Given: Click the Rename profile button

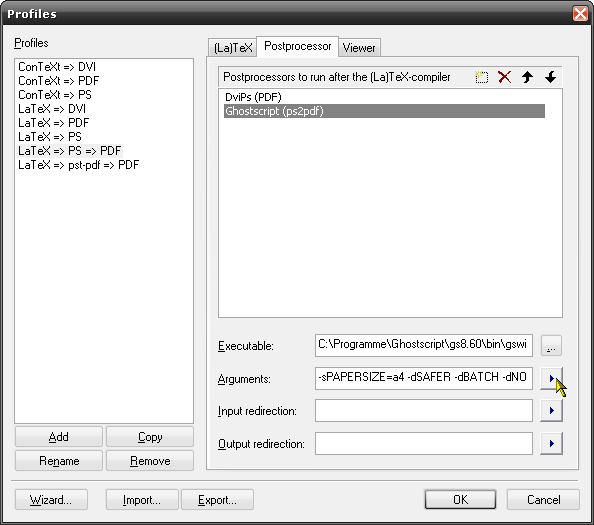Looking at the screenshot, I should point(59,461).
